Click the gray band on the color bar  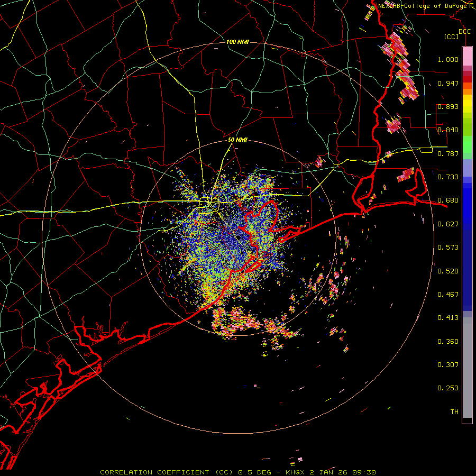467,368
